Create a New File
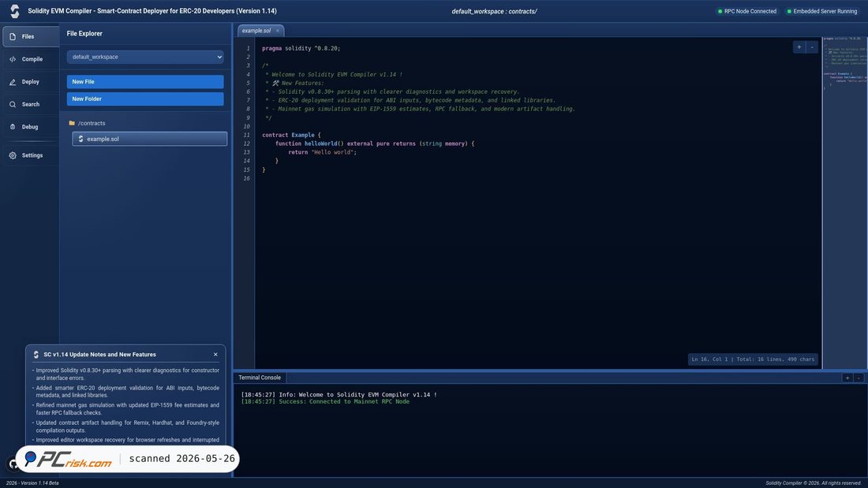Image resolution: width=868 pixels, height=488 pixels. click(146, 82)
